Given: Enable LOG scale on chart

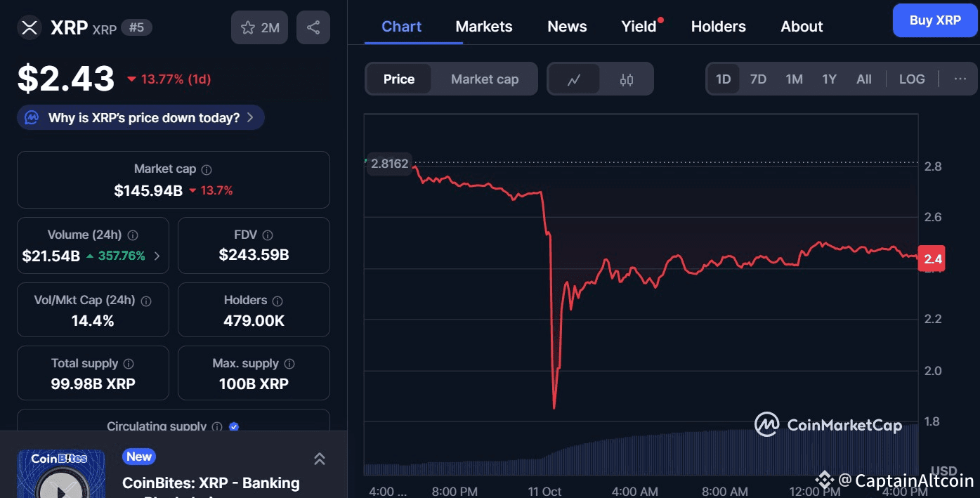Looking at the screenshot, I should pyautogui.click(x=912, y=79).
